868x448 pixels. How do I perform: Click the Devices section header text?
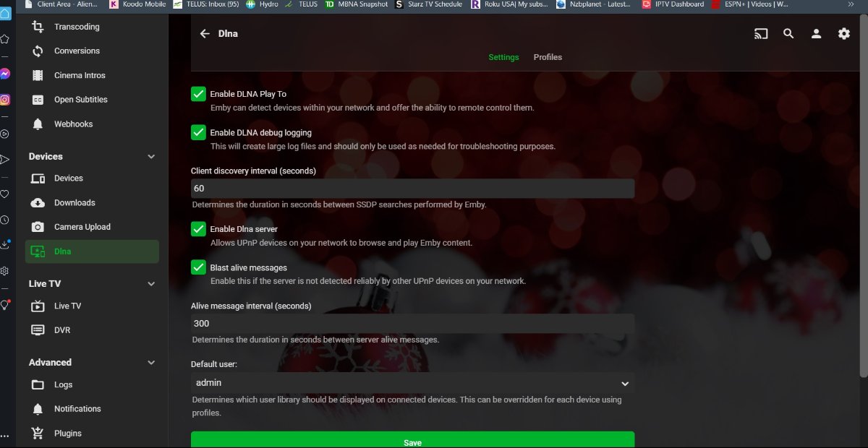[x=46, y=157]
